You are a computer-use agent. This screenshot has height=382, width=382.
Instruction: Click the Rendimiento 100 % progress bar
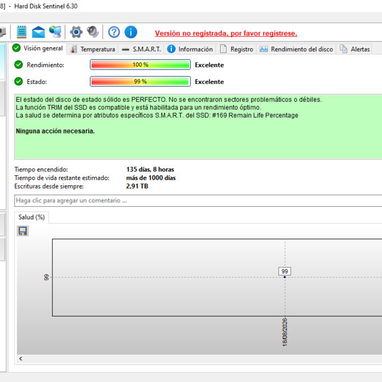140,65
